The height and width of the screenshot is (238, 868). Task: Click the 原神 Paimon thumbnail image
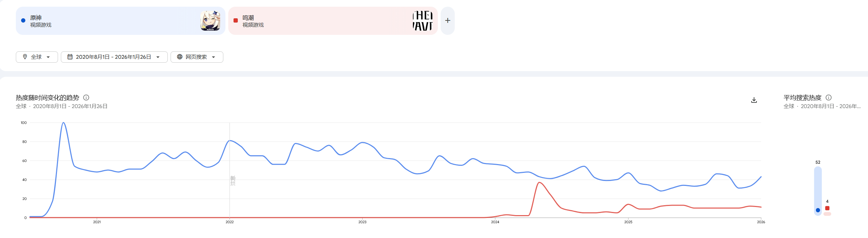click(210, 21)
